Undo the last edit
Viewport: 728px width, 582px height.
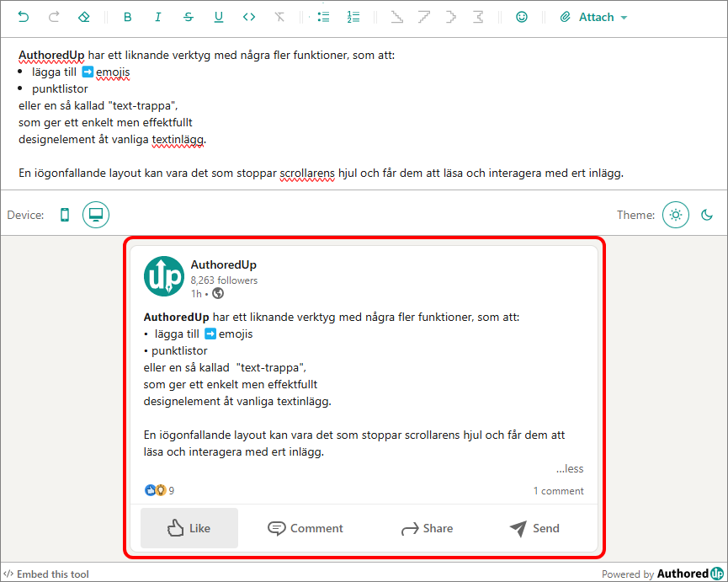tap(22, 16)
